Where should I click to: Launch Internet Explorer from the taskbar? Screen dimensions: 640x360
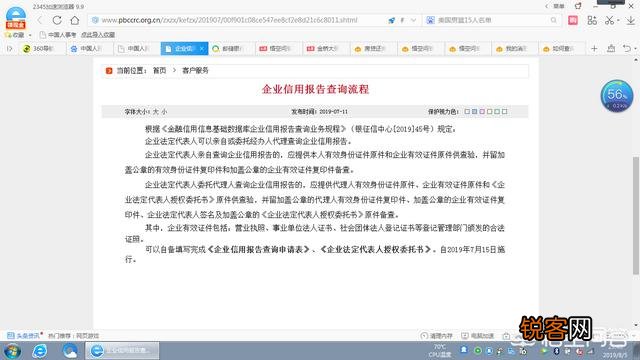pos(40,351)
